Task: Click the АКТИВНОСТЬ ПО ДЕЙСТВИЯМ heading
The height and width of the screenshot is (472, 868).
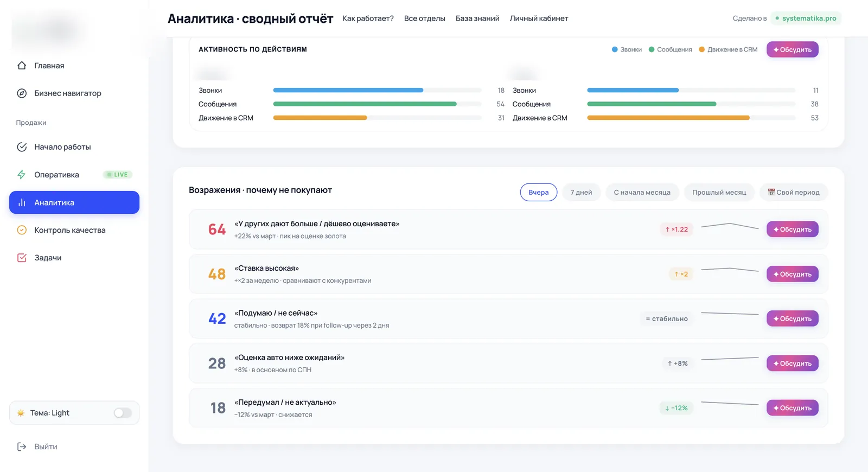Action: [x=253, y=49]
